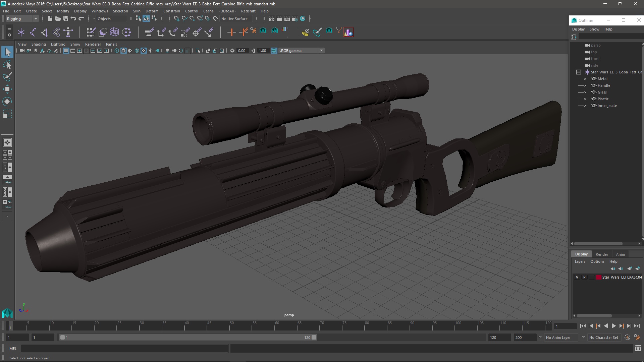Open the No Live Surface field
This screenshot has height=362, width=644.
pos(236,19)
